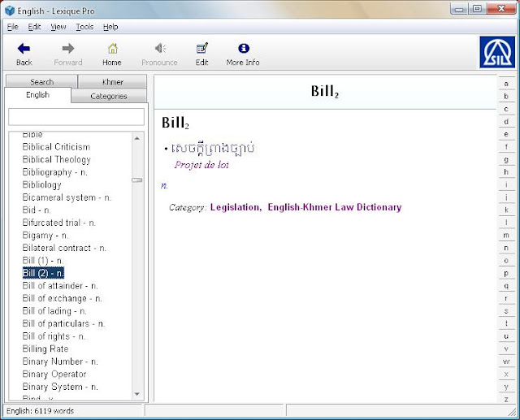Click the window resize grip corner

point(513,412)
